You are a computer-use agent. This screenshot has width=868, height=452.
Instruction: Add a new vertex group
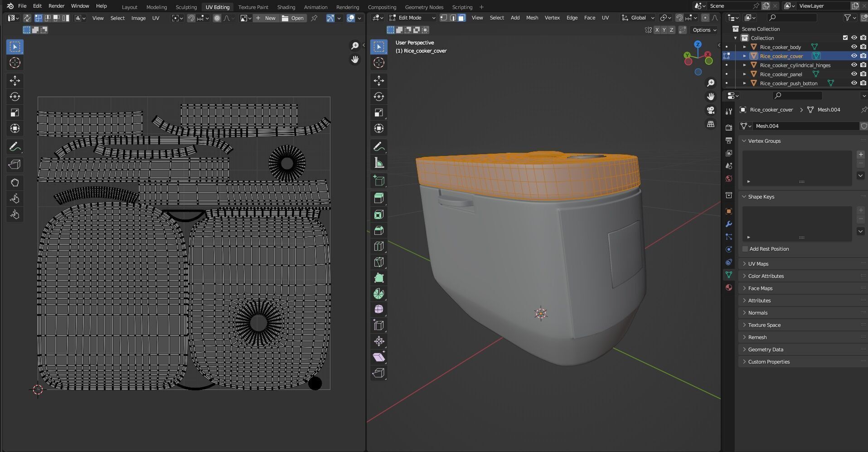(861, 155)
